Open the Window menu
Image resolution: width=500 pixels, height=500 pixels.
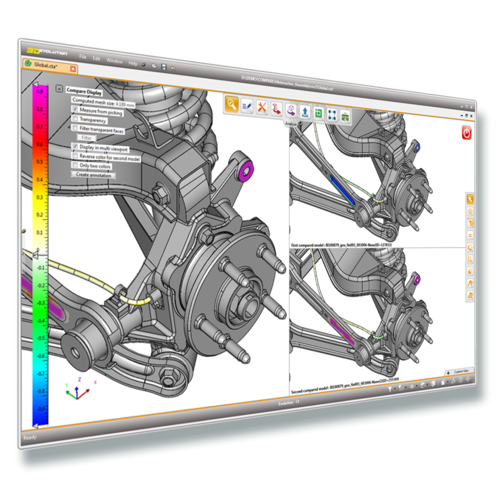114,61
